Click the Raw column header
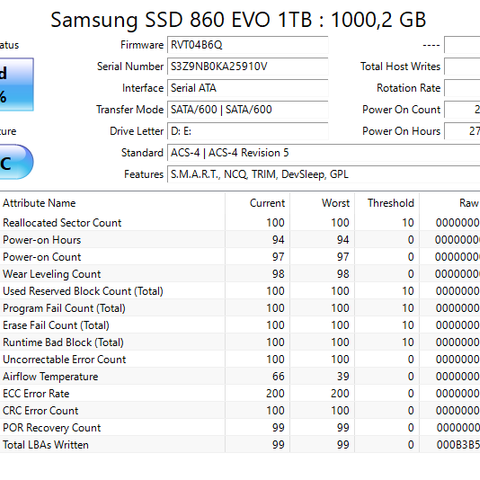480x480 pixels. (x=450, y=203)
